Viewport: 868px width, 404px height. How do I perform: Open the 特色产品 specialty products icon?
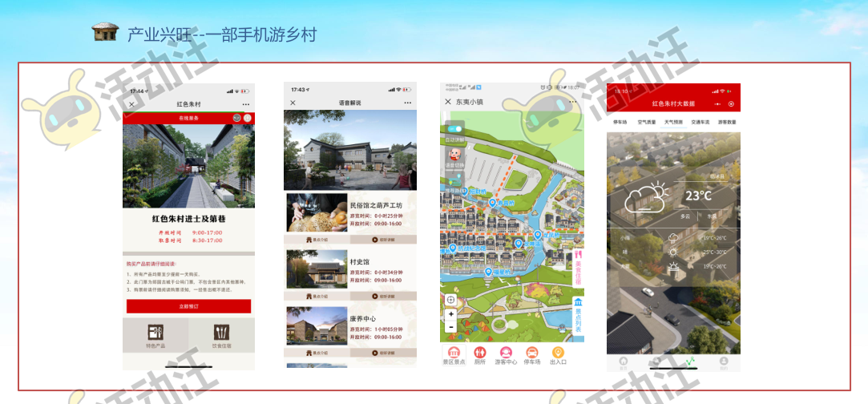click(x=155, y=333)
